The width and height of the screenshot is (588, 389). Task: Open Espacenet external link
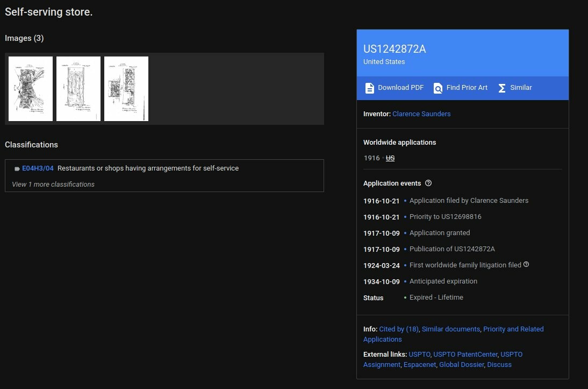click(420, 365)
